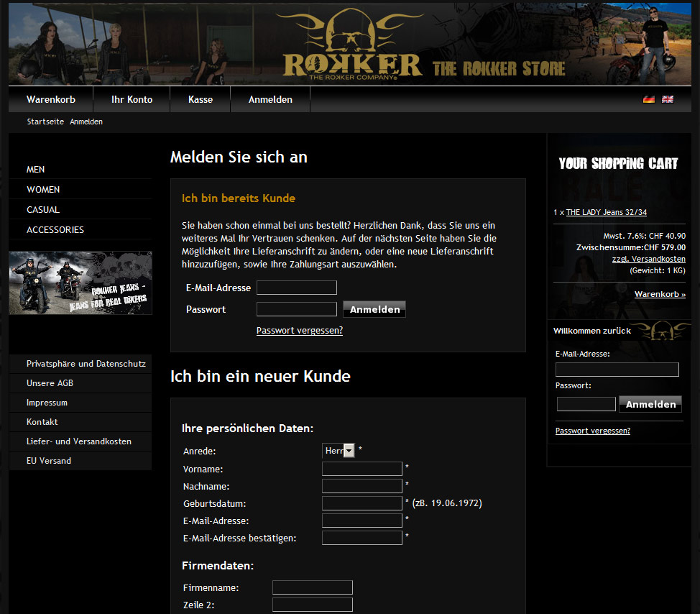700x614 pixels.
Task: Click Anmelden button in Willkommen zurück box
Action: coord(650,404)
